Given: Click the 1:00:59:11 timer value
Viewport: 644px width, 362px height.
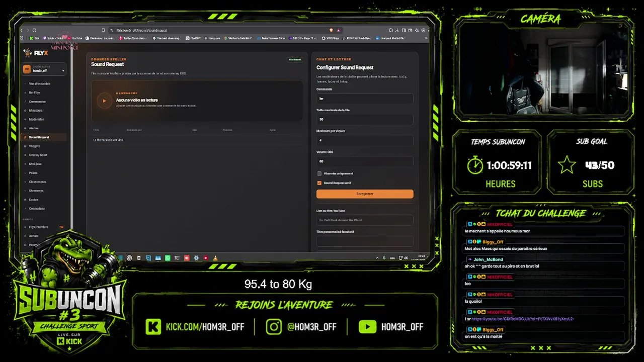Looking at the screenshot, I should click(509, 165).
